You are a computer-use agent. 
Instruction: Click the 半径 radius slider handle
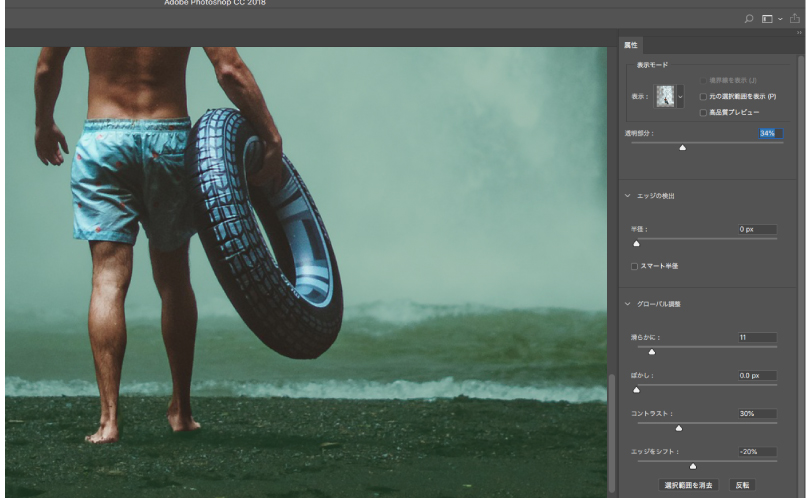click(x=636, y=243)
